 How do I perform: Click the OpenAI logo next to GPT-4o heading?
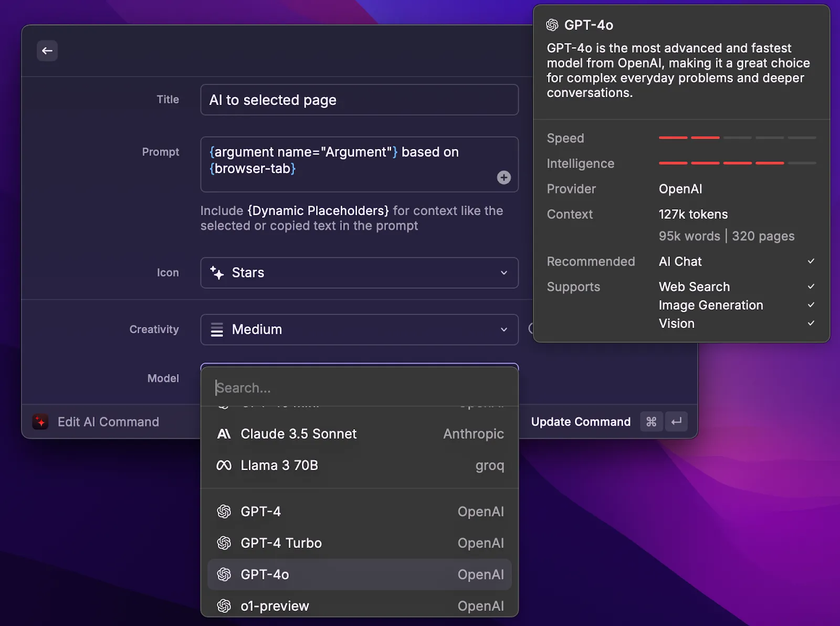(x=552, y=24)
